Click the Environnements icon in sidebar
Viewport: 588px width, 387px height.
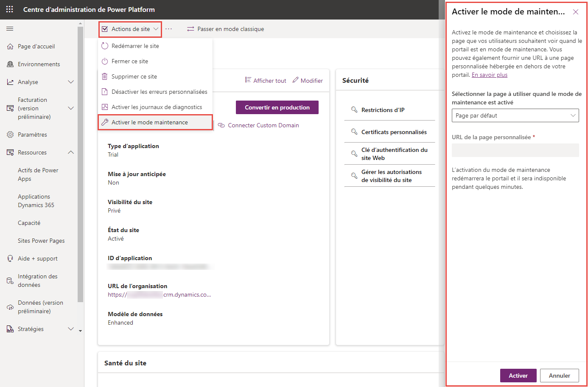pos(10,64)
